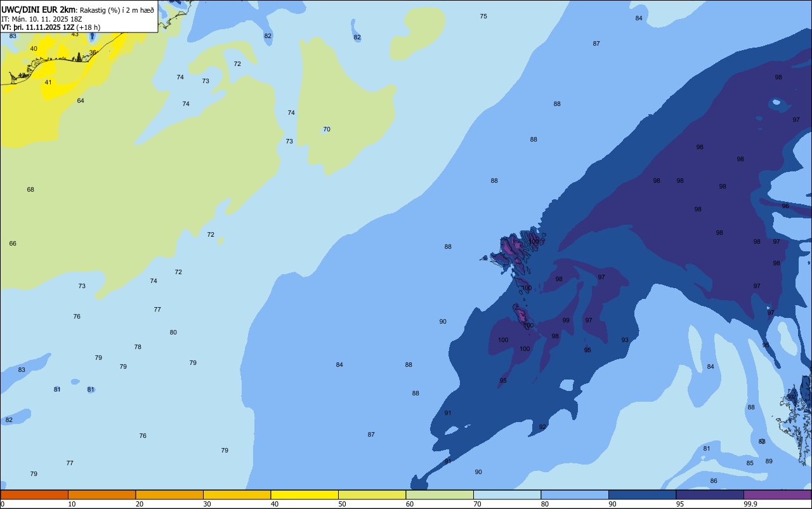Click the '99' humidity value on the map
This screenshot has height=509, width=812.
click(566, 321)
